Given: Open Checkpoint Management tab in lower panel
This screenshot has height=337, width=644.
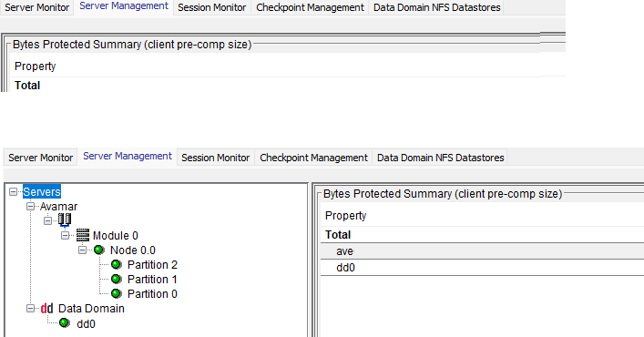Looking at the screenshot, I should click(313, 158).
